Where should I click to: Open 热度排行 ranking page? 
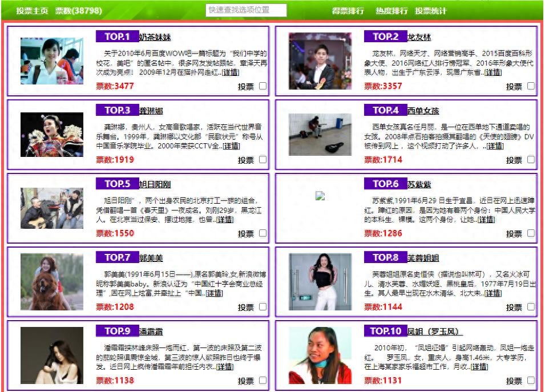(391, 11)
